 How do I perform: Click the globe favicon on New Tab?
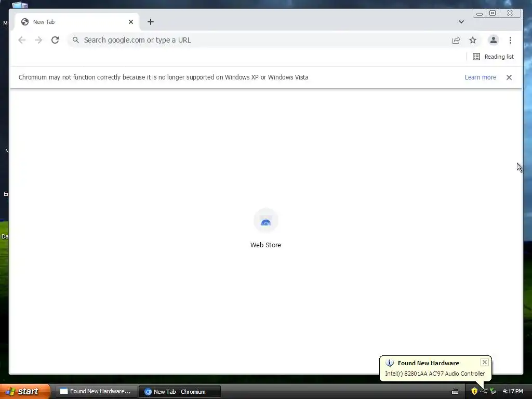25,22
